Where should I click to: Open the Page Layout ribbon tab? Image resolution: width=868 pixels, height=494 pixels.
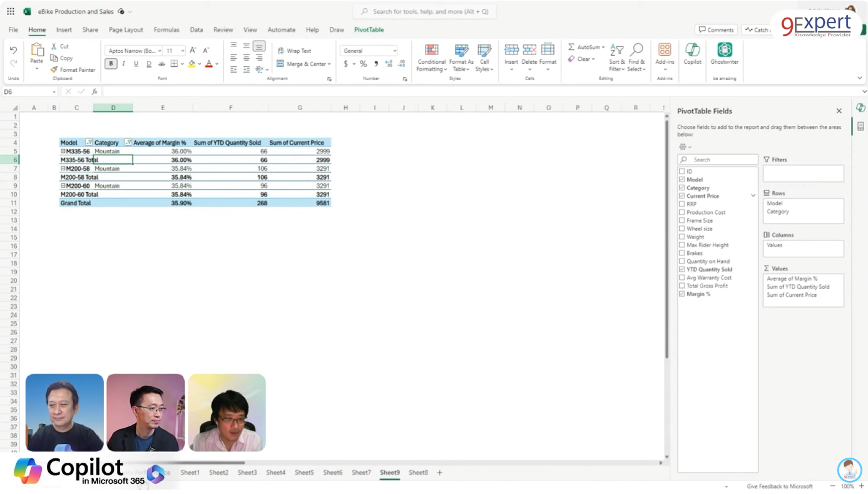tap(126, 29)
